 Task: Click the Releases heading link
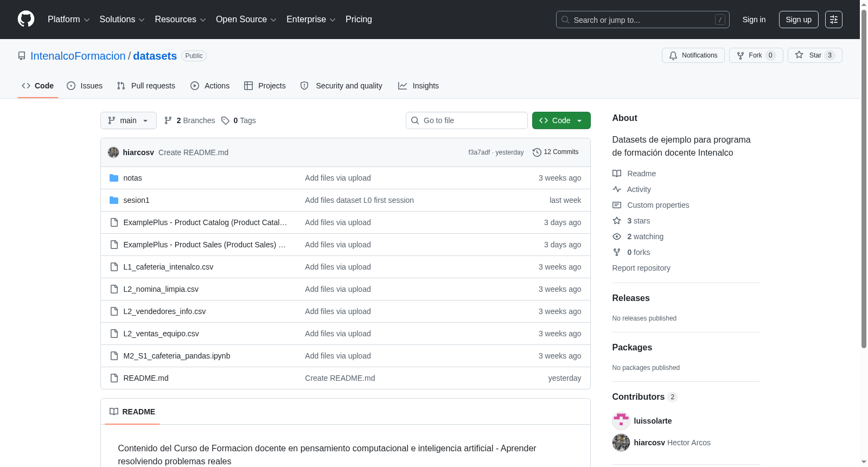coord(631,298)
